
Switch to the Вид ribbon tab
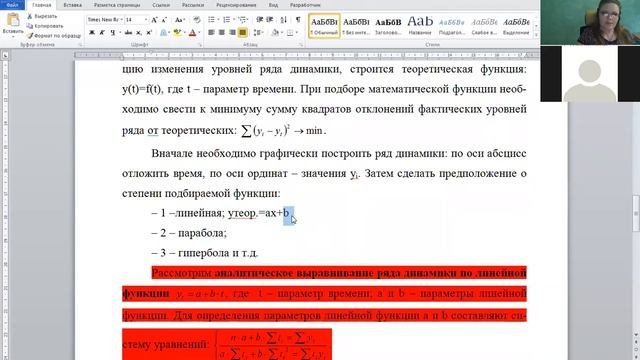273,5
